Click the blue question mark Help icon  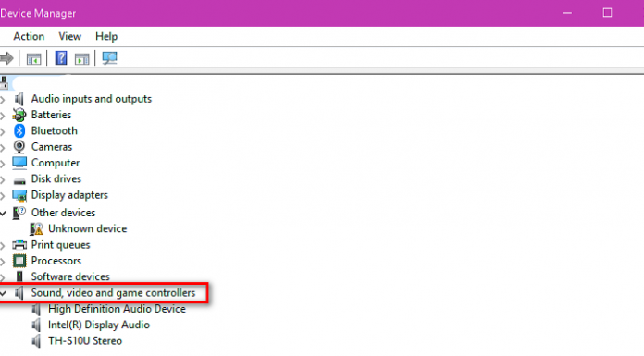coord(61,58)
